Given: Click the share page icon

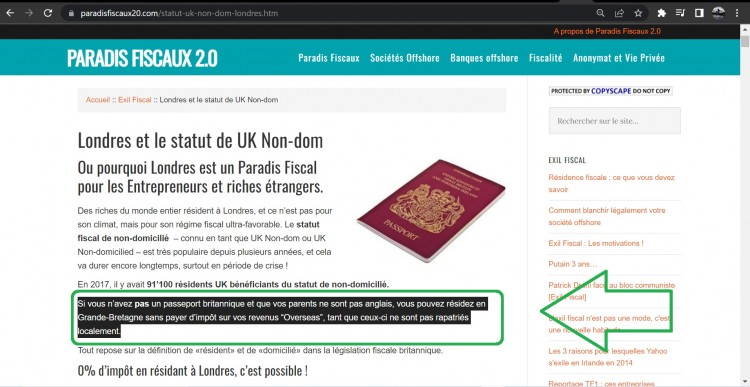Looking at the screenshot, I should tap(619, 13).
